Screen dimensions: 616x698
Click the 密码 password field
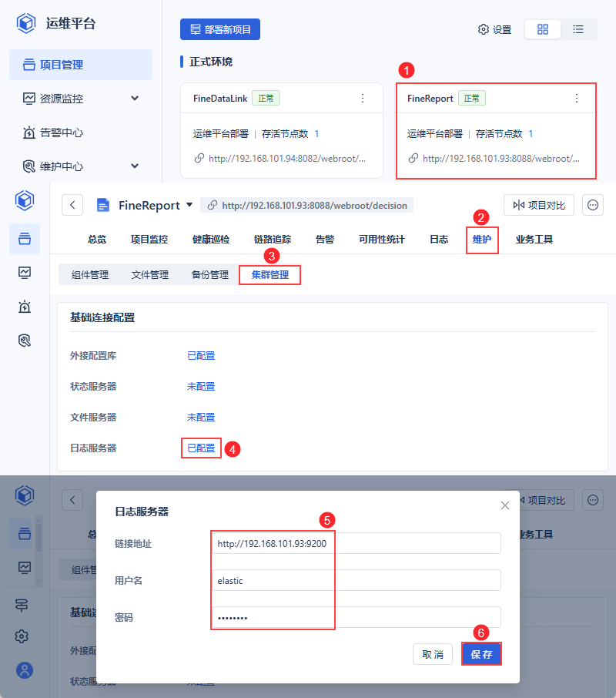pos(357,617)
